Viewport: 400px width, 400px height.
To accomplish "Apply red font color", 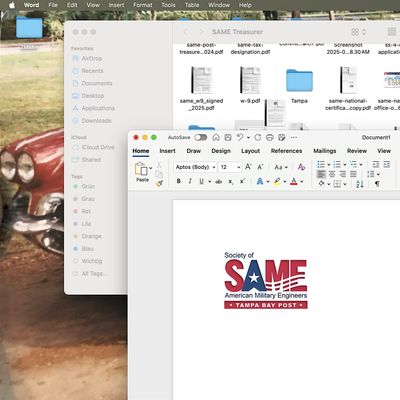I will pos(294,181).
